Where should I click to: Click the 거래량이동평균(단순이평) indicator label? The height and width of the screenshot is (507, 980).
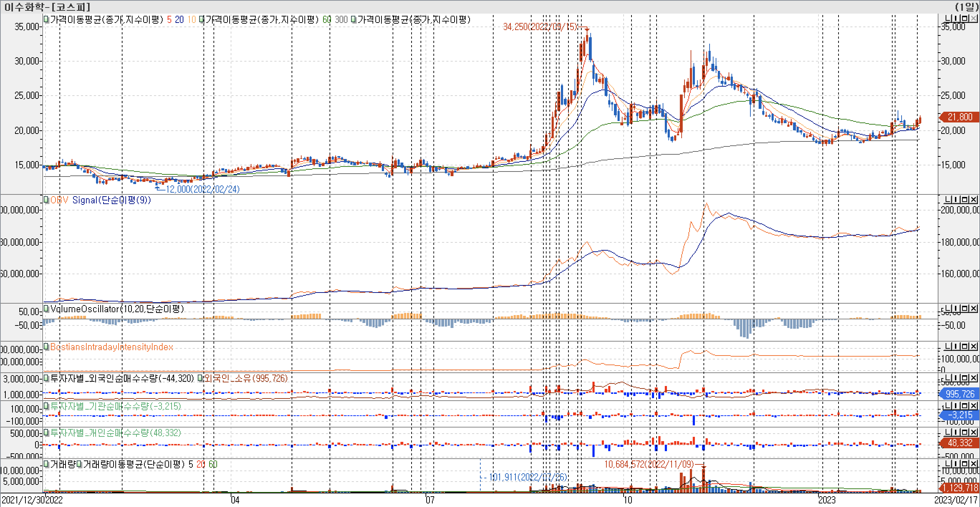coord(134,464)
